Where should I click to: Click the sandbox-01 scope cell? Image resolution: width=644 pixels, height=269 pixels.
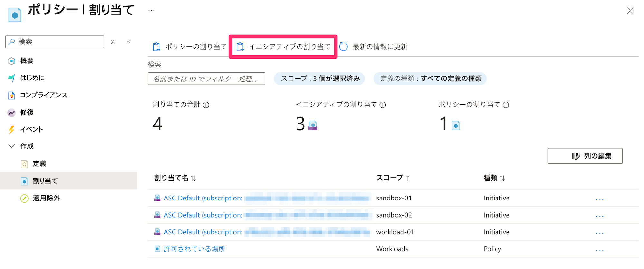[x=394, y=198]
